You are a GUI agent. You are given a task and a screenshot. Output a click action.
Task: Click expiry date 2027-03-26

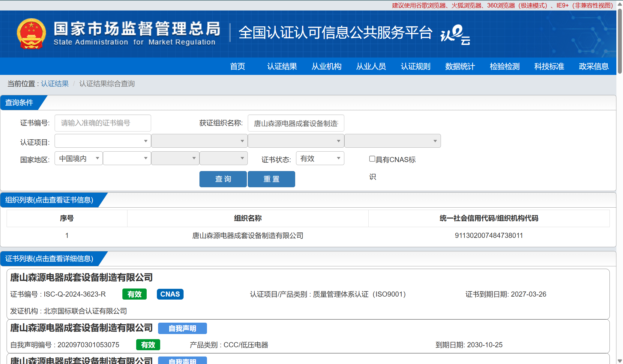pos(529,294)
